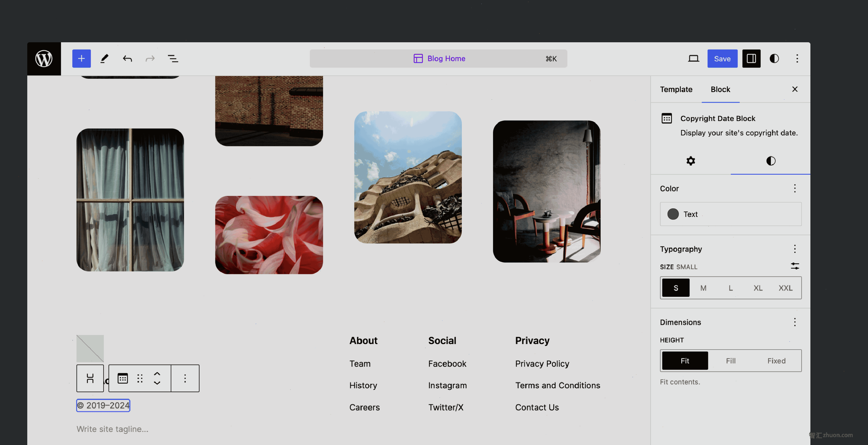Expand the Typography section options
This screenshot has height=445, width=868.
pos(795,249)
